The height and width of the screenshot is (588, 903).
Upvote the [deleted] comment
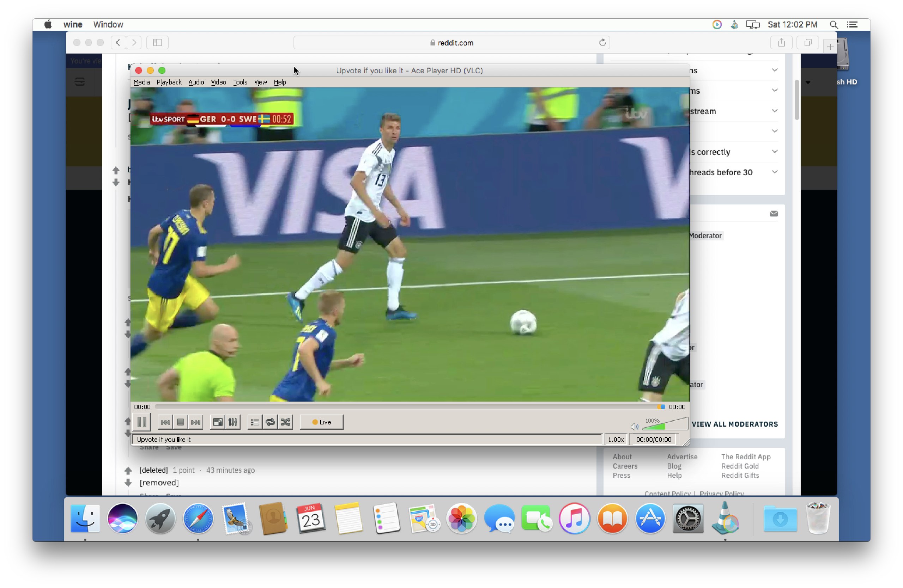pos(128,471)
